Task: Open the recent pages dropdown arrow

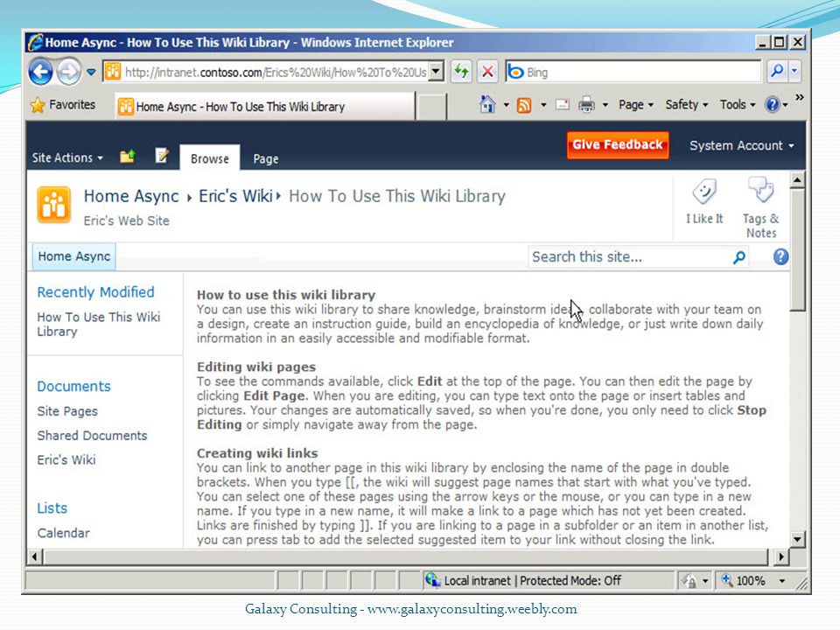Action: [91, 72]
